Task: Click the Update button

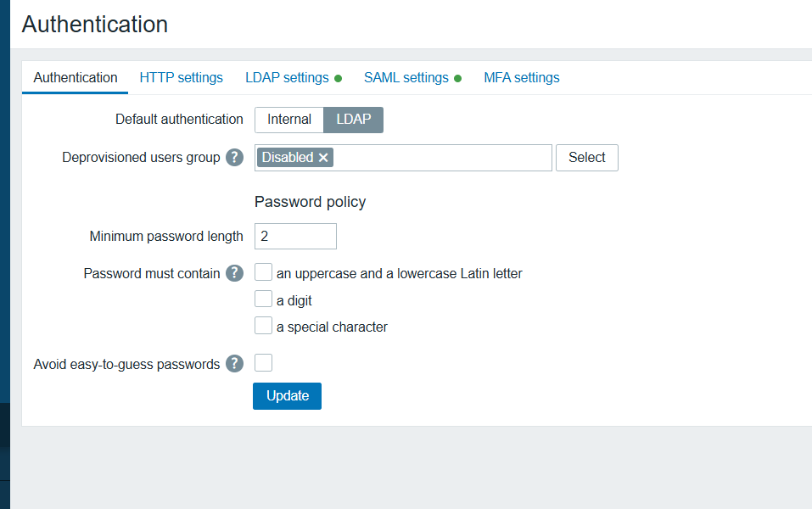Action: click(x=287, y=396)
